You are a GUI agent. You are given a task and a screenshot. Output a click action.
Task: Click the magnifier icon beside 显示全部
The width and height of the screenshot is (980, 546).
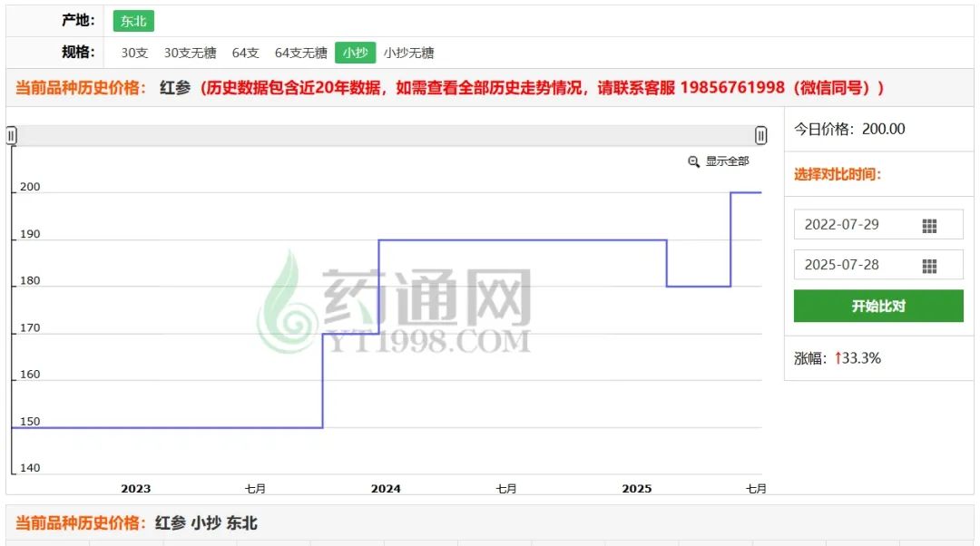point(693,161)
